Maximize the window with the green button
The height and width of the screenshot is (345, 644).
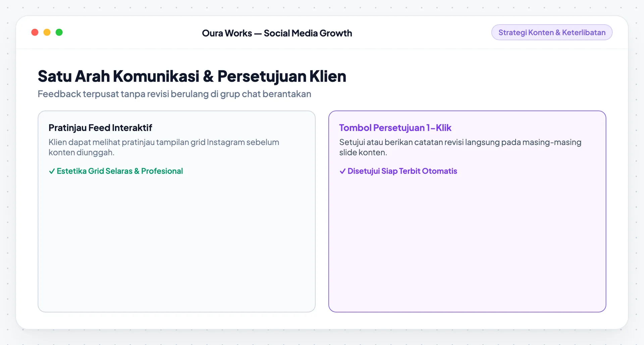click(x=59, y=32)
